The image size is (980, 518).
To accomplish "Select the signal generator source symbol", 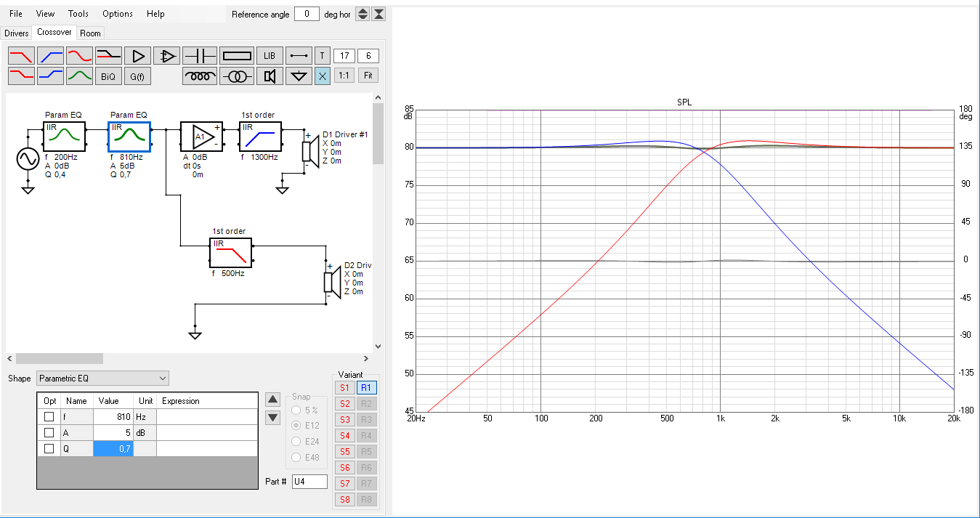I will (x=28, y=160).
